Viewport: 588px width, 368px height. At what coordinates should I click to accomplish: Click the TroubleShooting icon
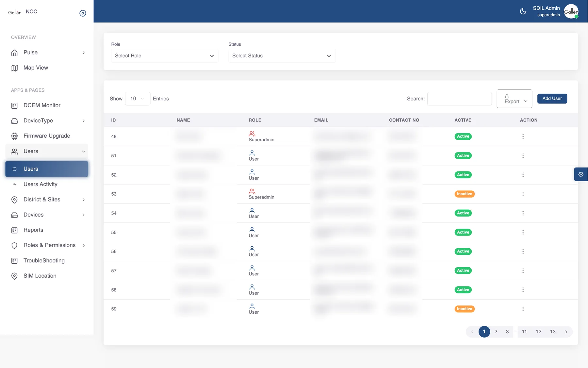(x=14, y=261)
